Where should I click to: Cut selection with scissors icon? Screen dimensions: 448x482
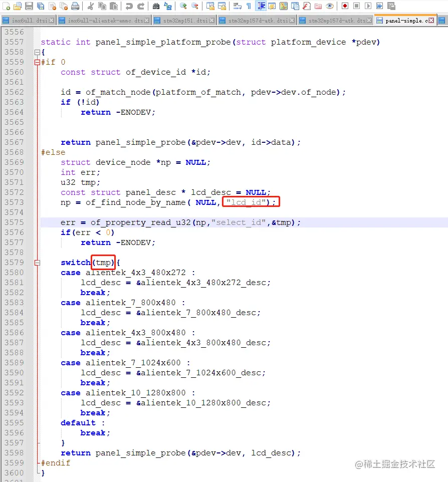(90, 6)
